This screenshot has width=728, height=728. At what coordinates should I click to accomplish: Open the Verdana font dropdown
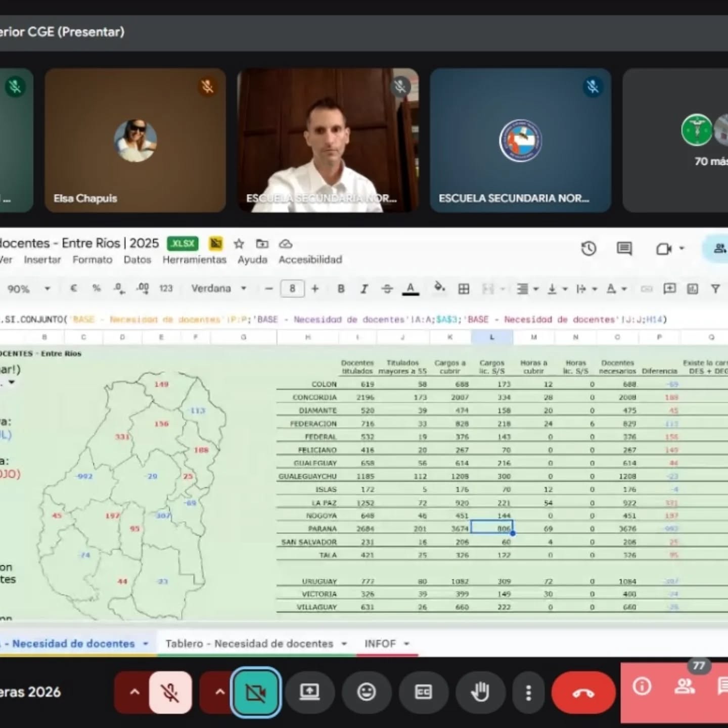[x=218, y=289]
